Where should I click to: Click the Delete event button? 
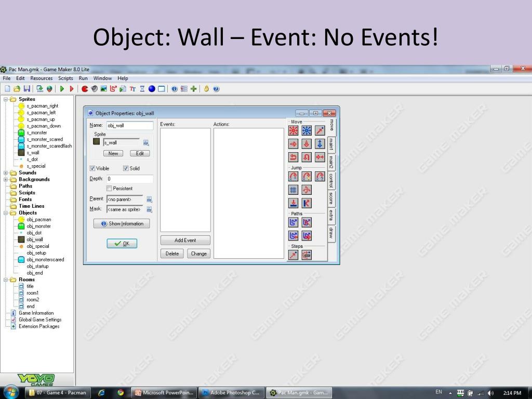pos(172,254)
